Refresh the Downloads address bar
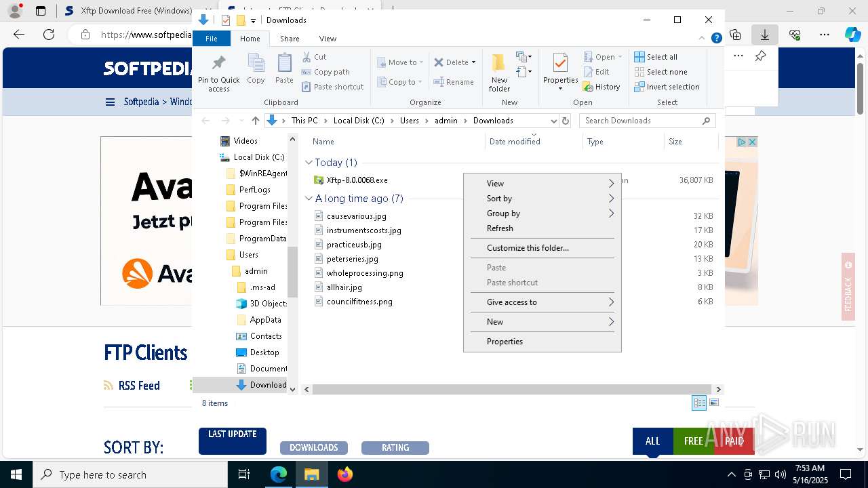Image resolution: width=868 pixels, height=488 pixels. click(x=566, y=121)
